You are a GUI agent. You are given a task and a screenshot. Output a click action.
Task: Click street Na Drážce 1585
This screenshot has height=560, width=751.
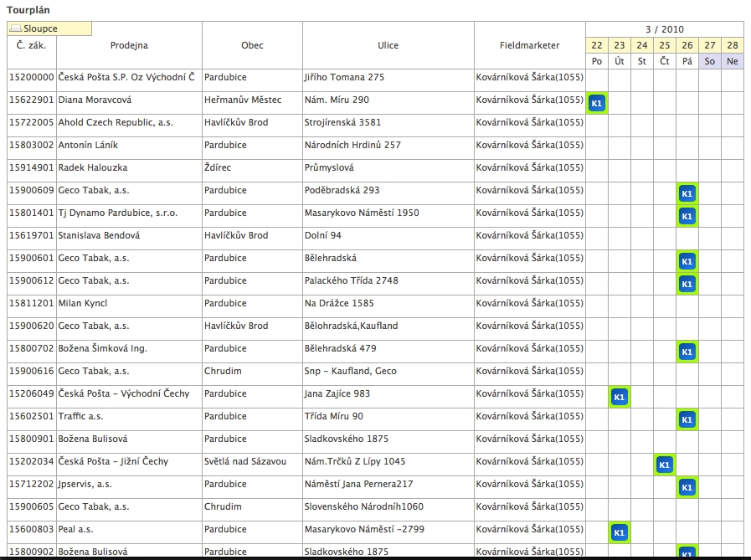point(339,303)
